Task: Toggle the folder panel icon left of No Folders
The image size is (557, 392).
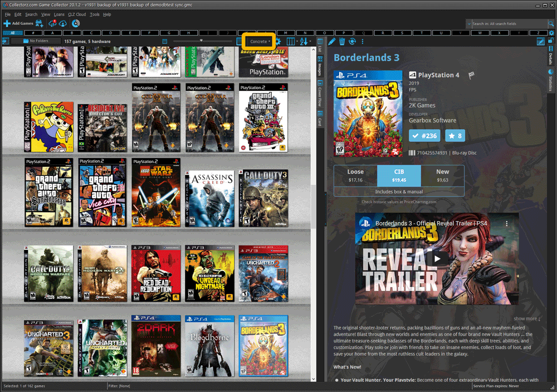Action: (x=5, y=41)
